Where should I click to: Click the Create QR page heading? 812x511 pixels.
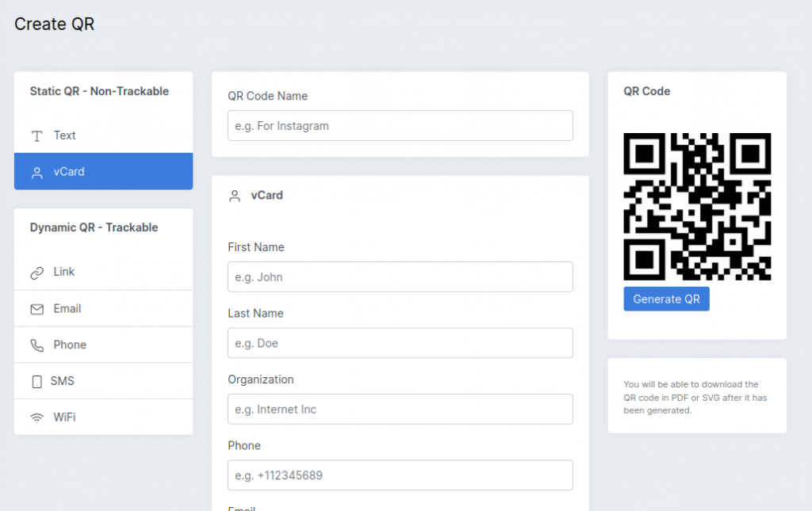pos(55,24)
